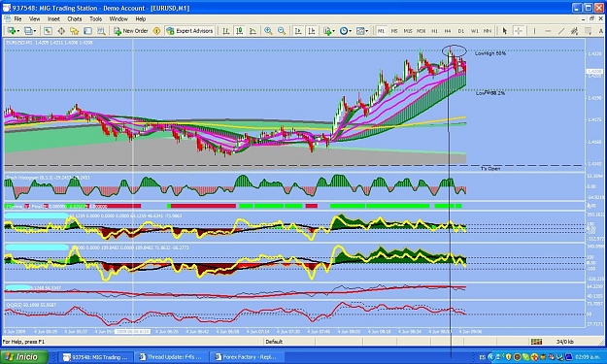This screenshot has width=607, height=364.
Task: Select the Trendline drawing tool
Action: point(561,31)
